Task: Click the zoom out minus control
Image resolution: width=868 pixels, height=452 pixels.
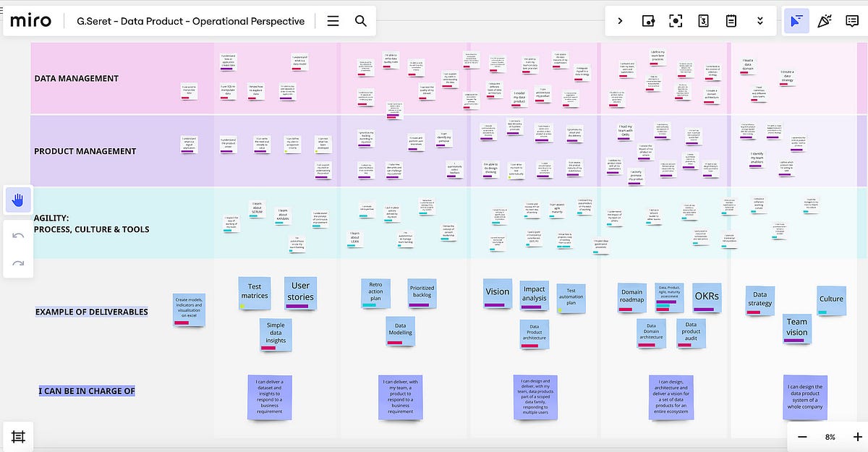Action: tap(803, 437)
